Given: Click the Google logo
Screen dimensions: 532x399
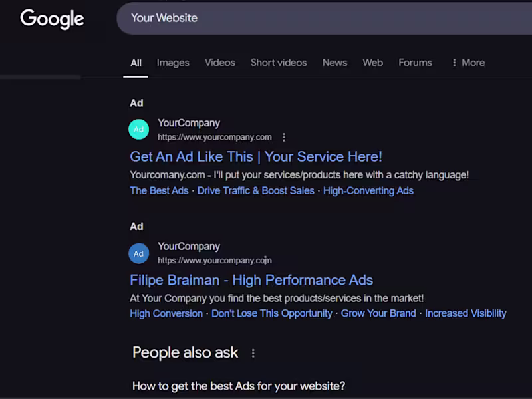Looking at the screenshot, I should [52, 19].
